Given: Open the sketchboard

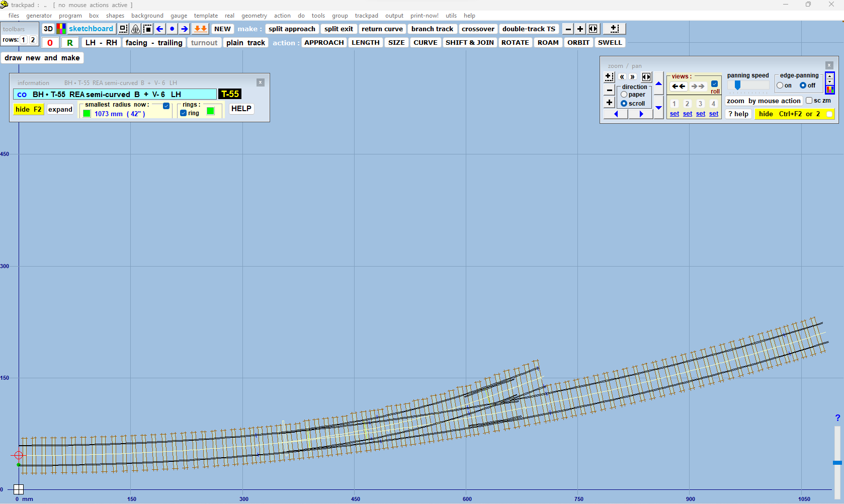Looking at the screenshot, I should 91,29.
